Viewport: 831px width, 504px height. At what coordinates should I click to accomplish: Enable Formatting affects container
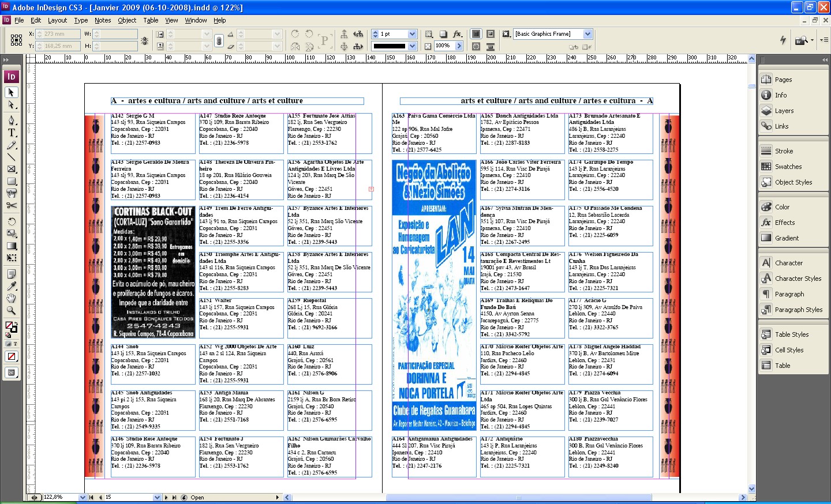point(8,343)
